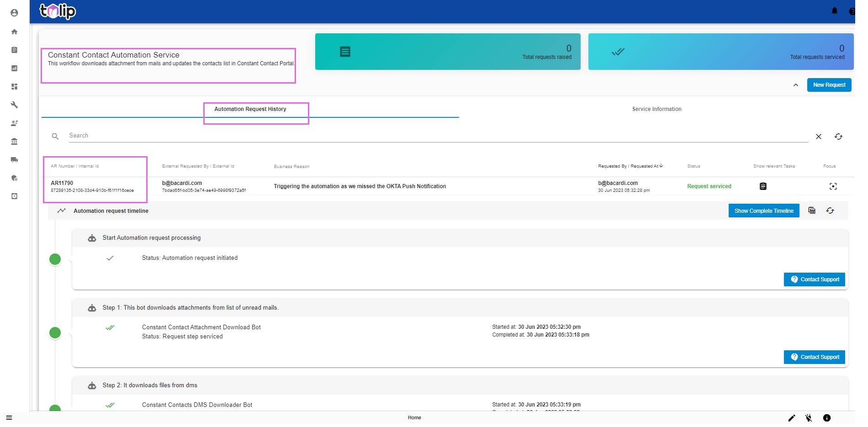868x427 pixels.
Task: Click the Step 1 green timeline marker
Action: (55, 332)
